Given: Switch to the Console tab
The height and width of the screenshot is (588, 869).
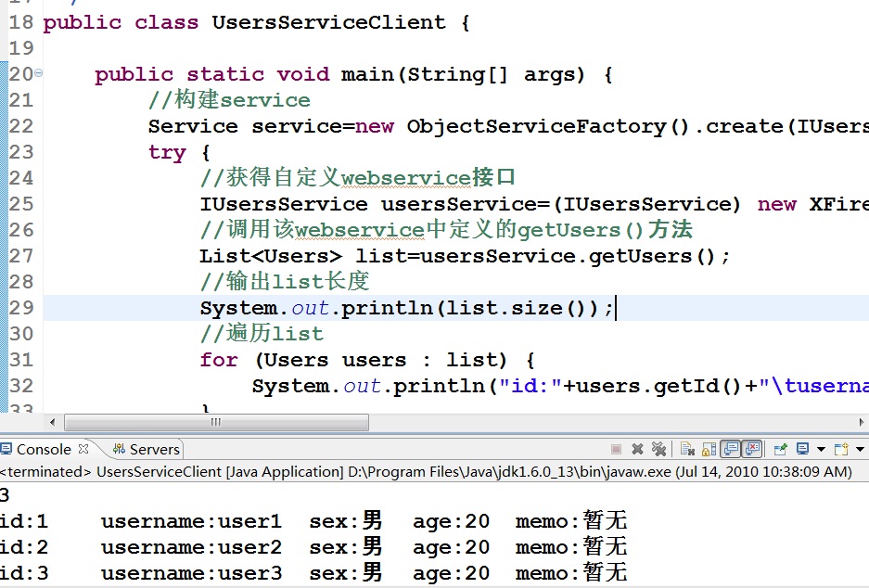Looking at the screenshot, I should click(x=44, y=450).
